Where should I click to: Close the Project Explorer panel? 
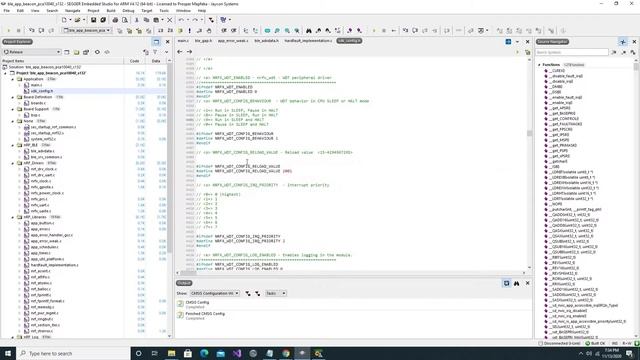pos(167,42)
